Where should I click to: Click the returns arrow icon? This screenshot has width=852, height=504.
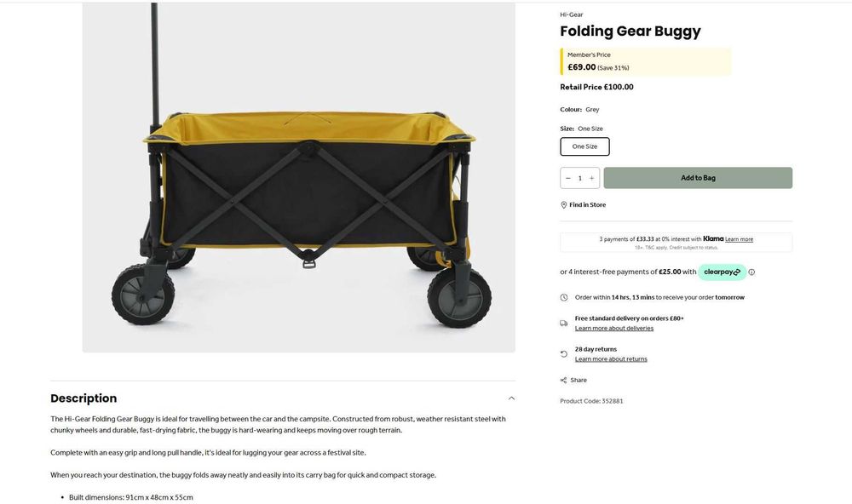(564, 354)
